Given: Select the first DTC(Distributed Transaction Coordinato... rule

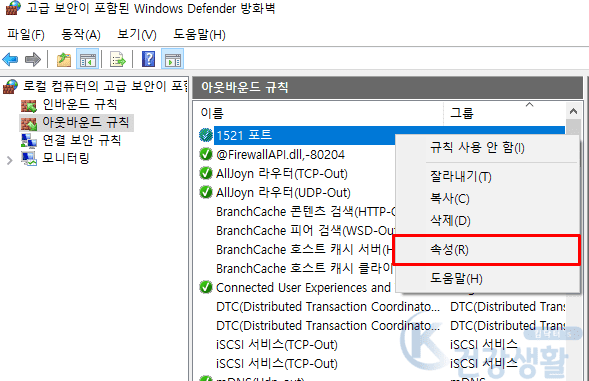Looking at the screenshot, I should point(328,307).
